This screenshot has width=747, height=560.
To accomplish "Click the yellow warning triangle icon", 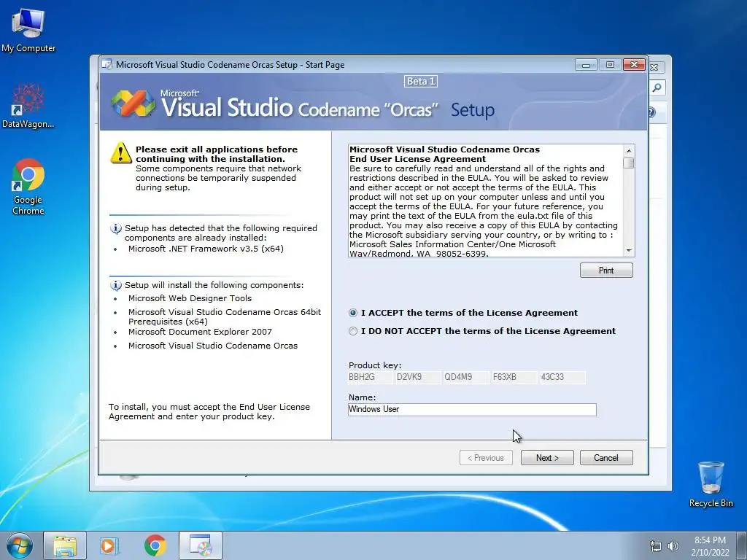I will tap(121, 153).
